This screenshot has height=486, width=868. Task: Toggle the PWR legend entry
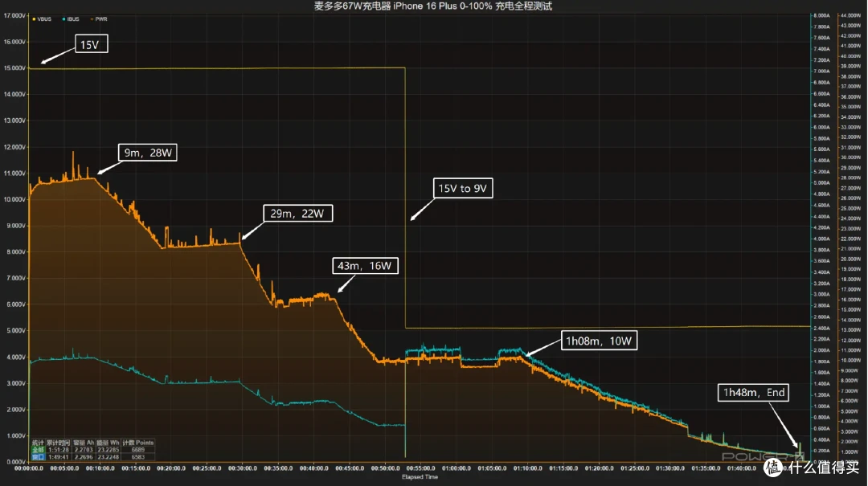pyautogui.click(x=99, y=18)
